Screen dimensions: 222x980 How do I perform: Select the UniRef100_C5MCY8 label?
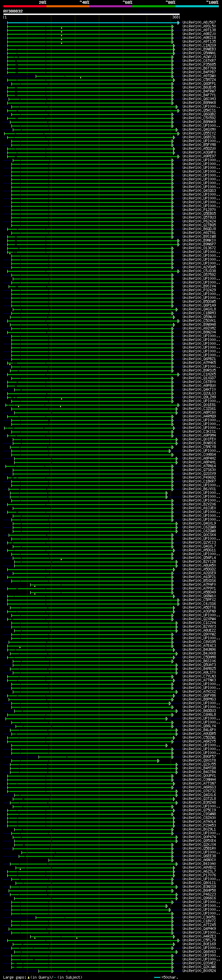pos(199,447)
